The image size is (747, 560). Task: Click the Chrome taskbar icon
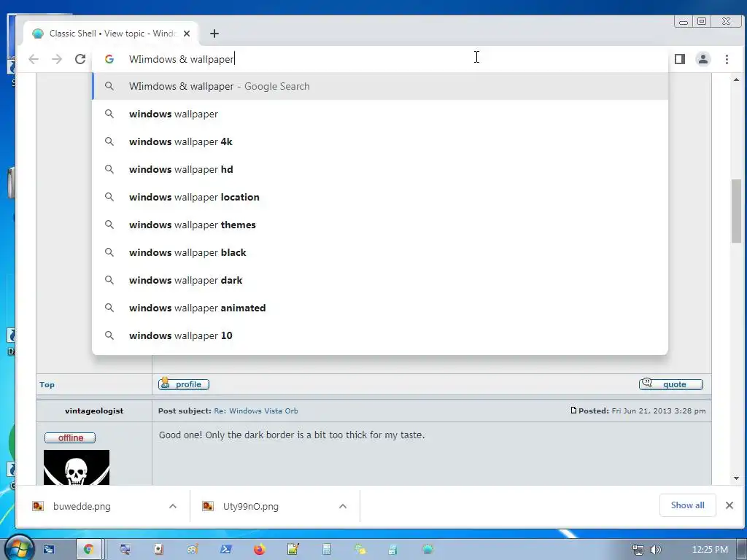click(88, 550)
